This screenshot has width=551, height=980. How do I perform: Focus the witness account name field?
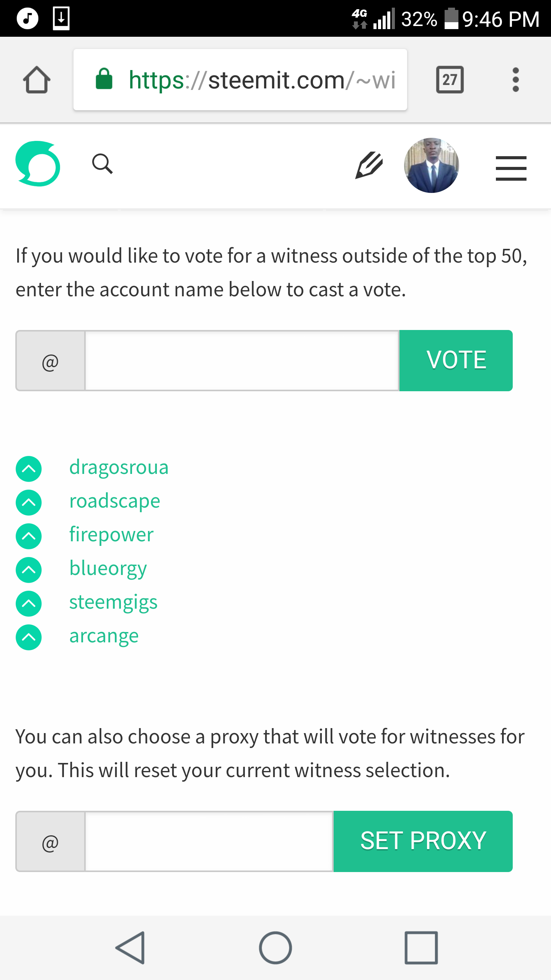[x=242, y=361]
